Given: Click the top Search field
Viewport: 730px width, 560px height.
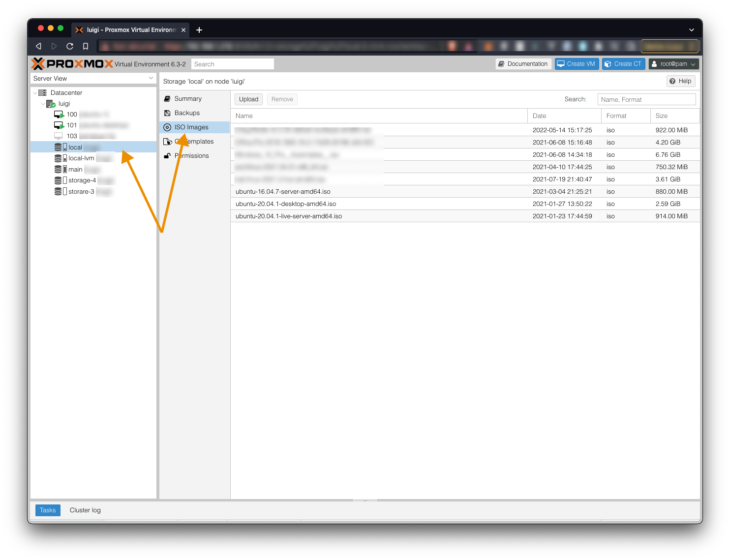Looking at the screenshot, I should point(233,64).
